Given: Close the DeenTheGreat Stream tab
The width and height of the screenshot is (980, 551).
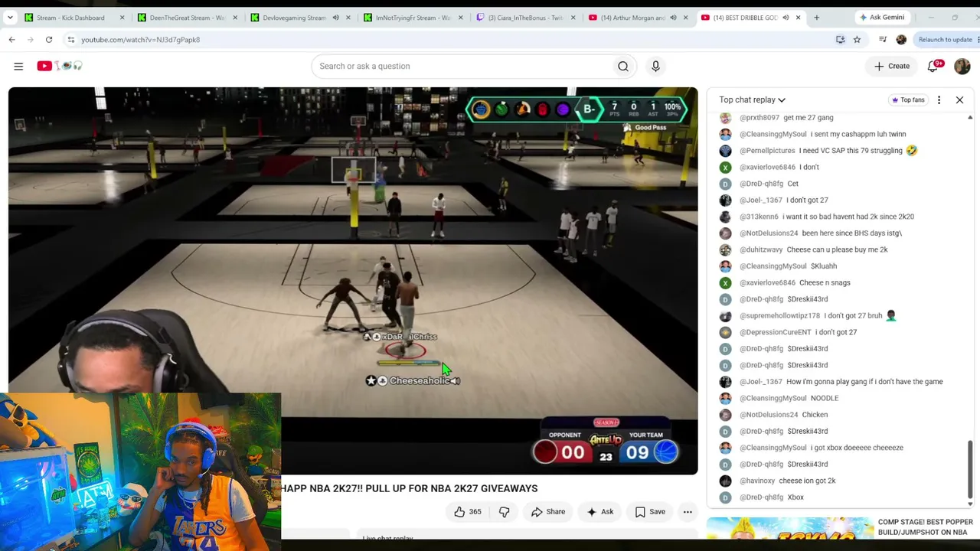Looking at the screenshot, I should tap(234, 18).
